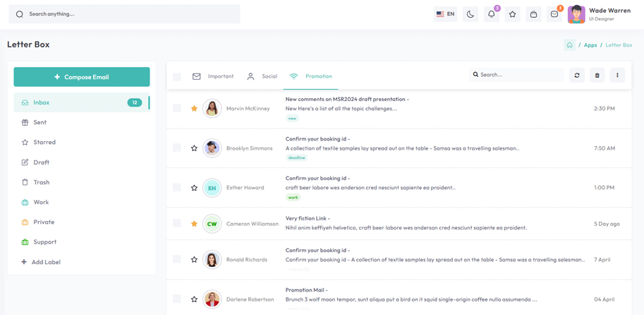Open the notifications bell icon
The width and height of the screenshot is (644, 315).
click(x=491, y=14)
